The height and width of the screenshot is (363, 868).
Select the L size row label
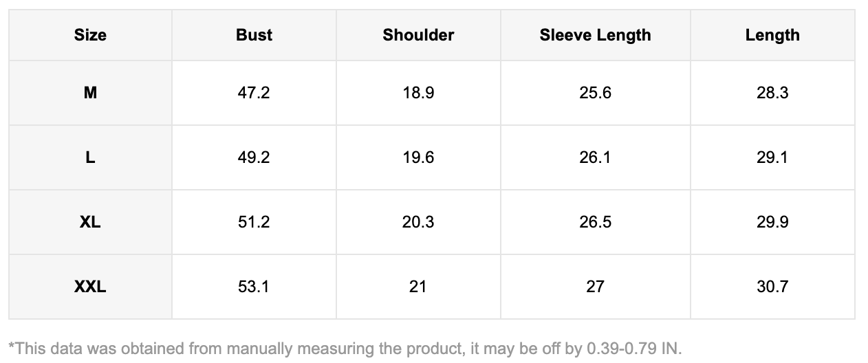(90, 157)
